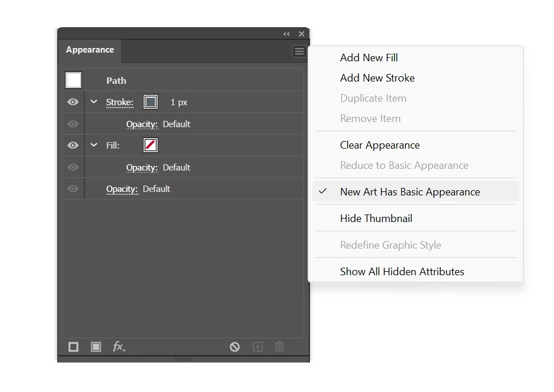Click the panel bottom resize grip
Viewport: 554px width, 392px height.
click(183, 359)
